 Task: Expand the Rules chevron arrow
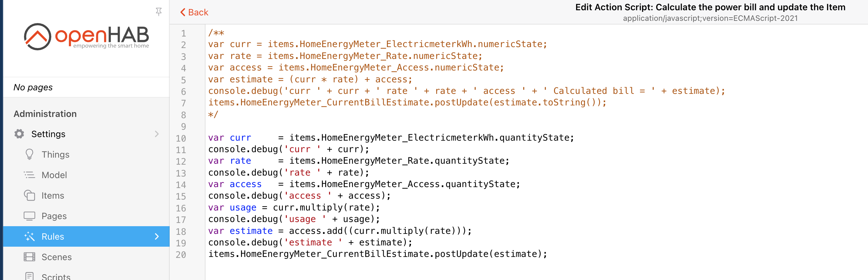tap(157, 236)
